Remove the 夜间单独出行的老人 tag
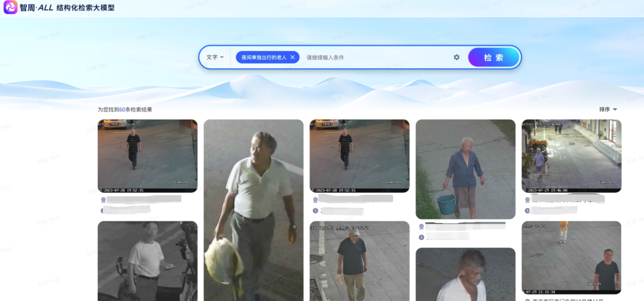Viewport: 644px width, 301px height. point(292,57)
